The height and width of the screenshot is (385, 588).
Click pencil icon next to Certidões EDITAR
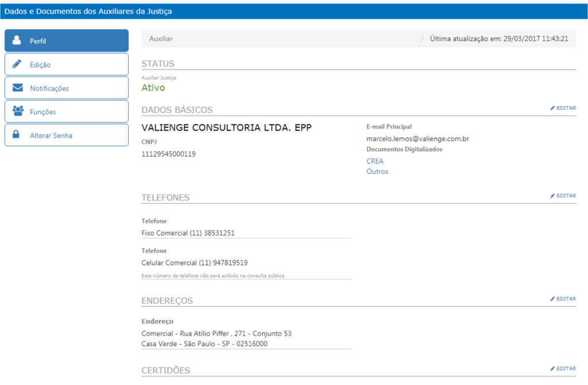pyautogui.click(x=552, y=368)
